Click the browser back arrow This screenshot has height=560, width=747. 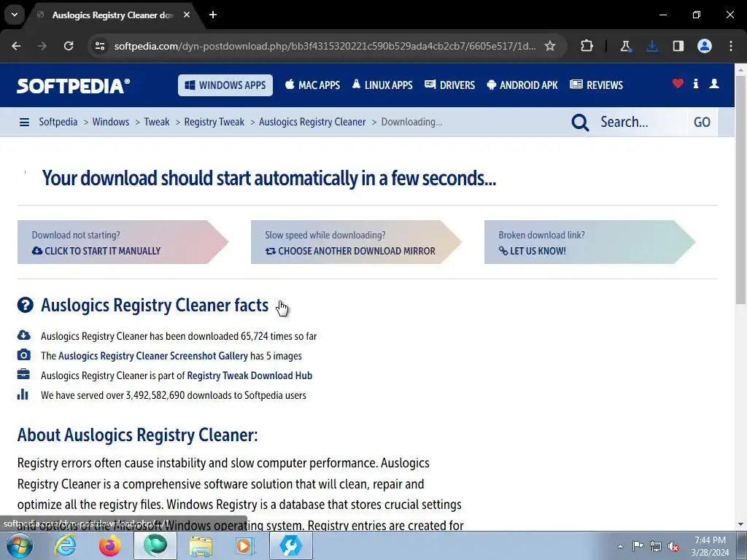[x=16, y=46]
